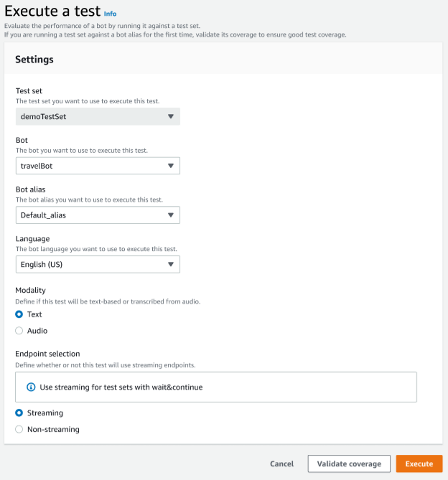Viewport: 448px width, 480px height.
Task: Run the test with Execute button
Action: coord(419,463)
